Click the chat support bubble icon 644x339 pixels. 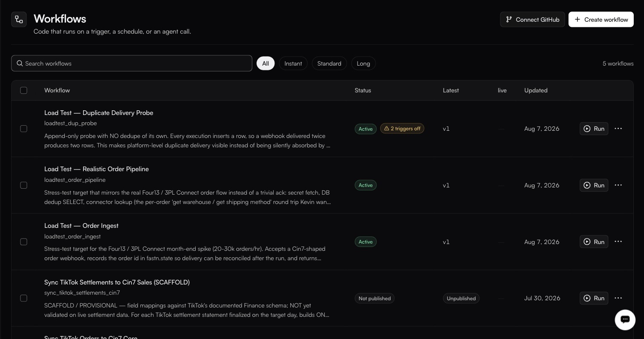[625, 319]
